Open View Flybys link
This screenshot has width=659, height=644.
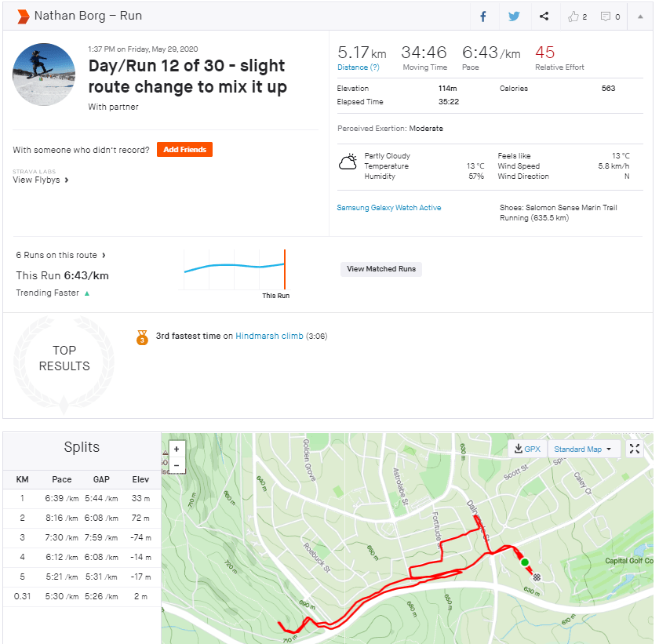tap(41, 180)
